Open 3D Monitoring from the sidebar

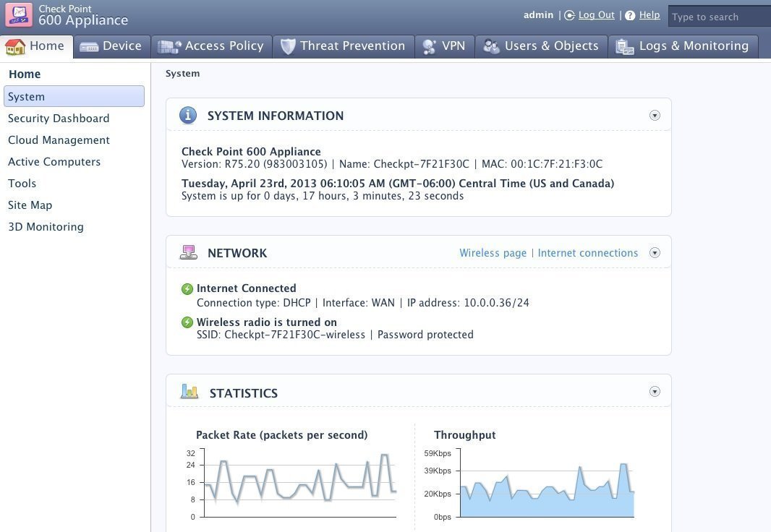[x=46, y=227]
